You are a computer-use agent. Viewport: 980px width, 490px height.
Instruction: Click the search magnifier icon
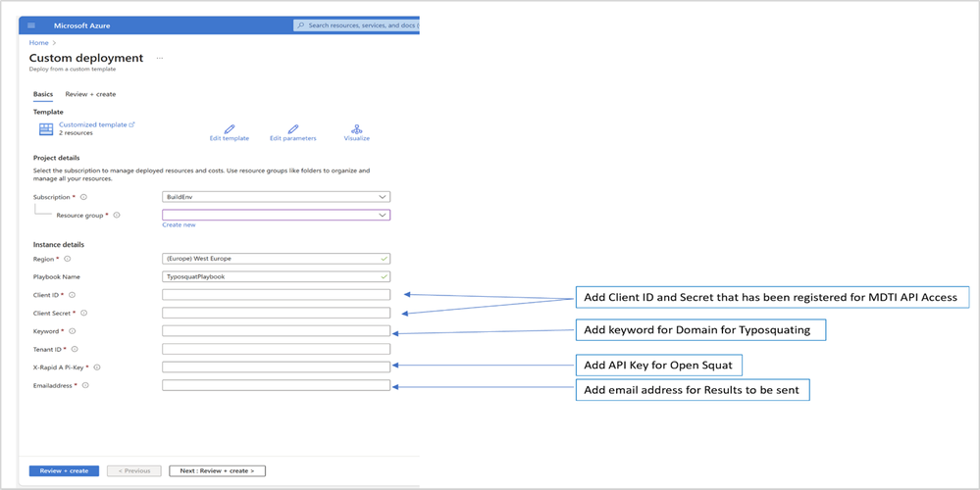pos(301,25)
